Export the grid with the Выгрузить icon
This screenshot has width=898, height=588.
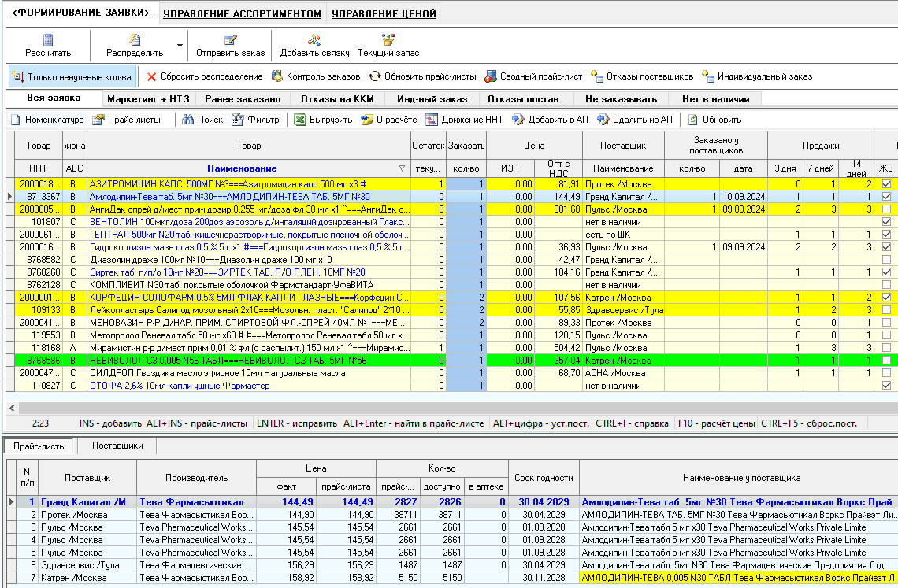coord(300,120)
